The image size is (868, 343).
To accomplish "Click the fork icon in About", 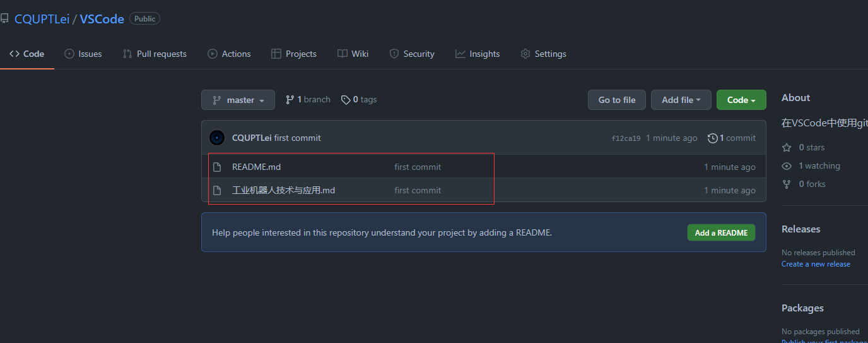I will (787, 184).
